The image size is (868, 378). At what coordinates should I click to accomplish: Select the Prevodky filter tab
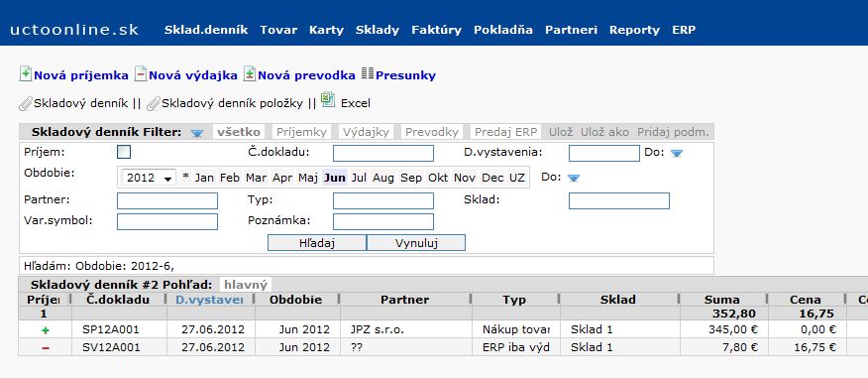432,132
